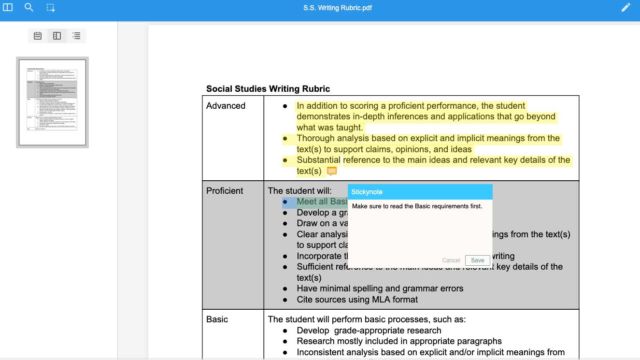The image size is (640, 360).
Task: Switch sidebar to layout panel view icon
Action: tap(57, 36)
